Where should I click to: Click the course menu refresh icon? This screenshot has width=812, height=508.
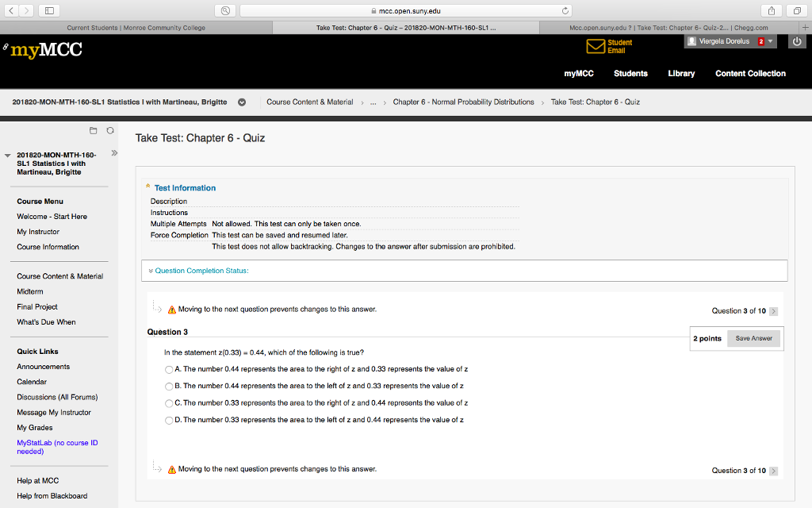pyautogui.click(x=109, y=130)
